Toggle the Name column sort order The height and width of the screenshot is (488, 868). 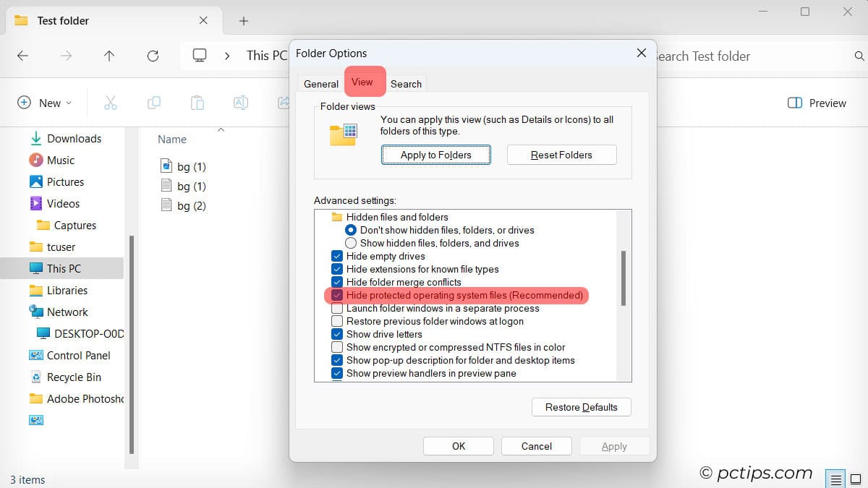pos(171,139)
